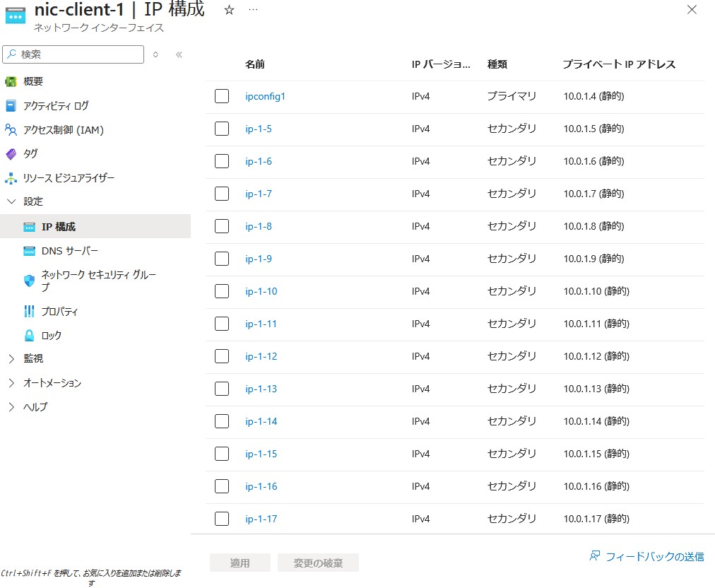
Task: Click the Lock (ロック) padlock icon
Action: click(x=29, y=336)
